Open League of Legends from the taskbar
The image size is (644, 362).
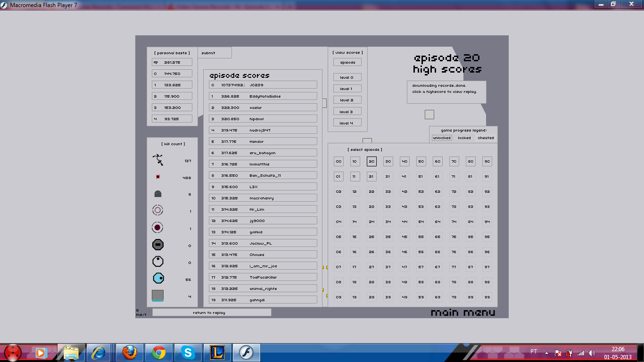tap(218, 352)
